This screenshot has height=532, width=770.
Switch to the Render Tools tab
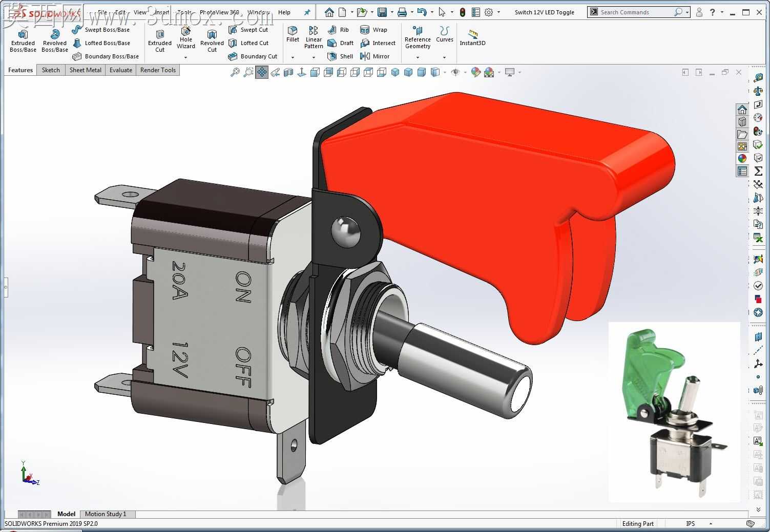point(158,70)
